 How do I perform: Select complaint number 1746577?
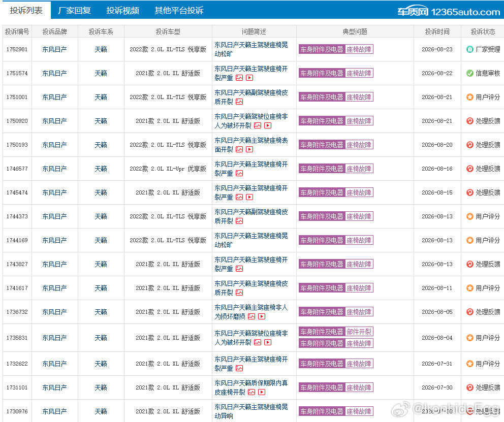click(x=17, y=169)
